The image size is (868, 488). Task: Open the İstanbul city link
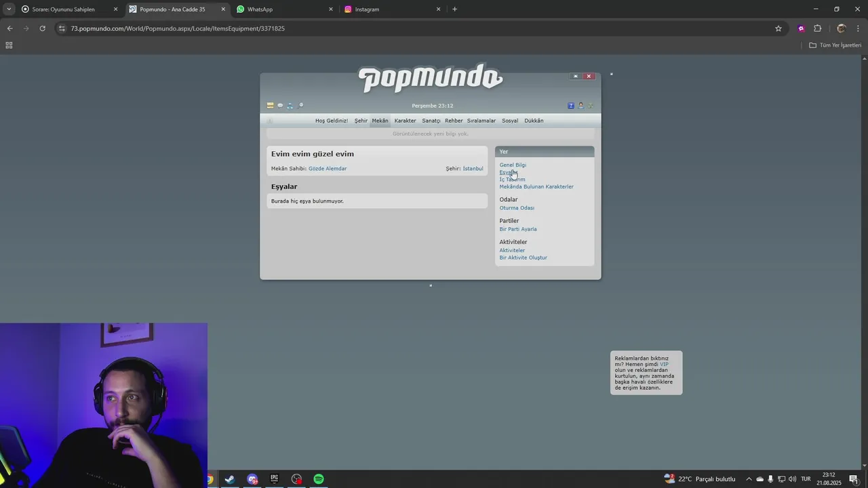coord(473,169)
